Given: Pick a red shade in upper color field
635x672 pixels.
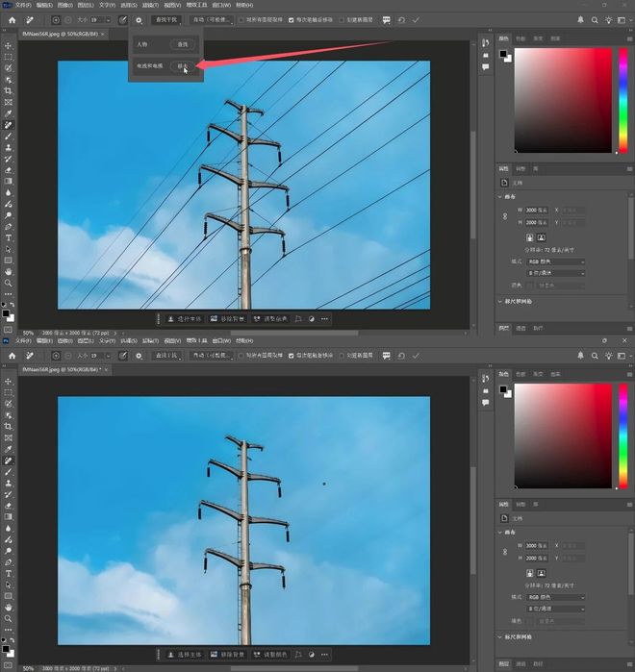Looking at the screenshot, I should pos(563,100).
